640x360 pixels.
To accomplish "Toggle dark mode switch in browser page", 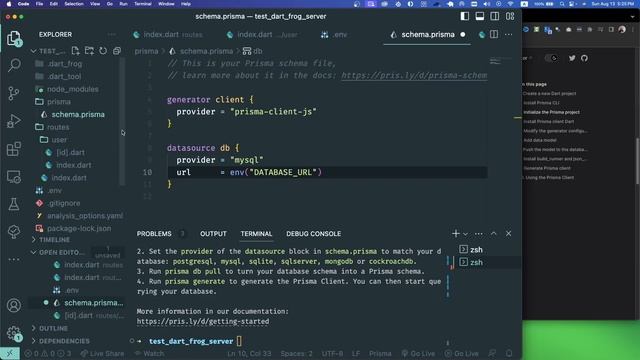I will coord(552,58).
